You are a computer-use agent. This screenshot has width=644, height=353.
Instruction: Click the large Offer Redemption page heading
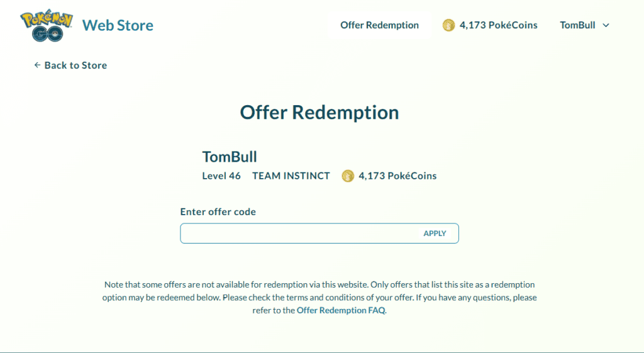319,113
